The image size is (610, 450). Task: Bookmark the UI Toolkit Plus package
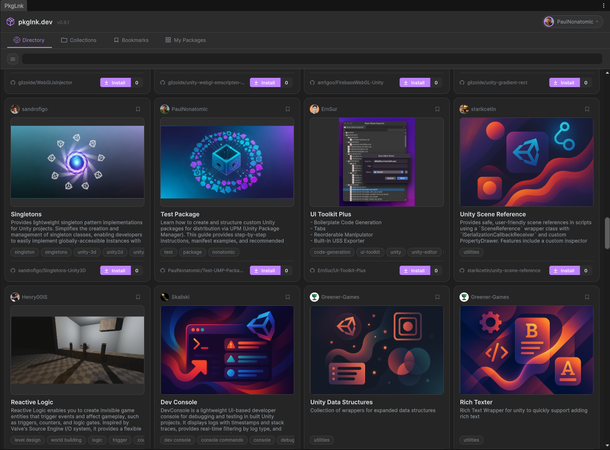click(x=437, y=109)
